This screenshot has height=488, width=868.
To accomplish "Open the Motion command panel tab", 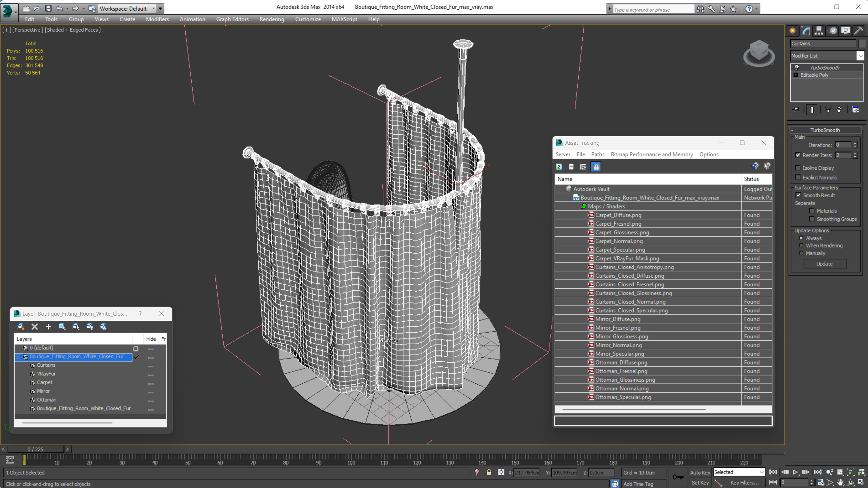I will pos(833,31).
